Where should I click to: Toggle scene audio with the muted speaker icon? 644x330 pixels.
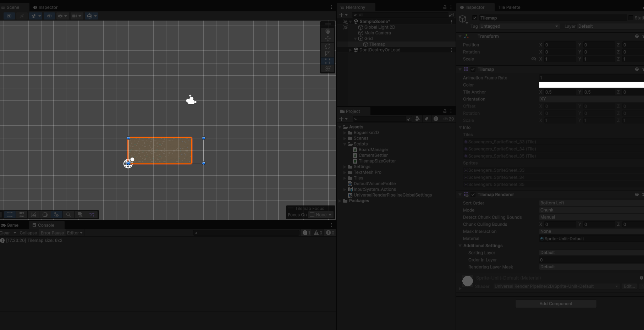[x=22, y=16]
